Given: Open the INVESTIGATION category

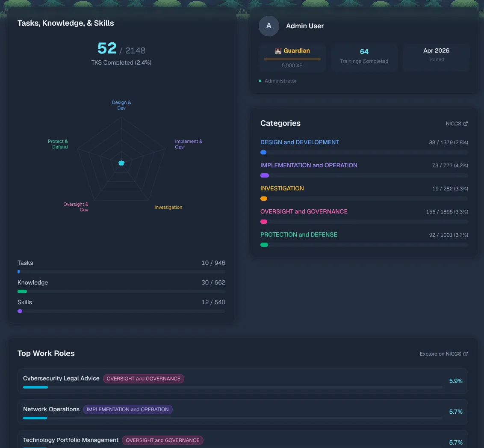Looking at the screenshot, I should tap(282, 188).
